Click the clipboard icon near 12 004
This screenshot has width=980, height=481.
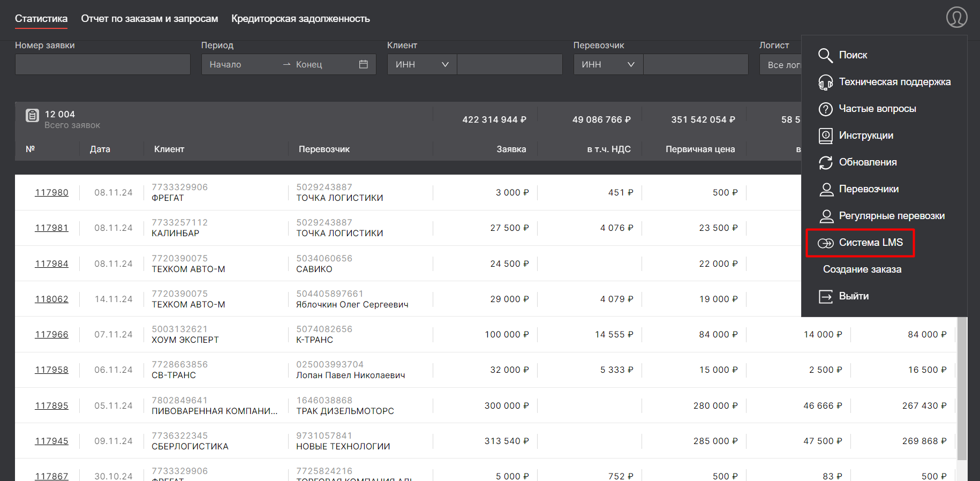32,115
